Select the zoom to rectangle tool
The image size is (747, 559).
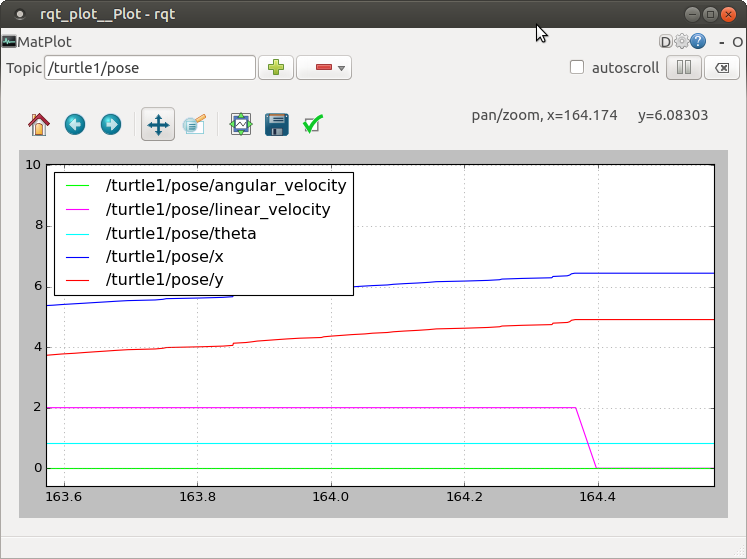[194, 125]
